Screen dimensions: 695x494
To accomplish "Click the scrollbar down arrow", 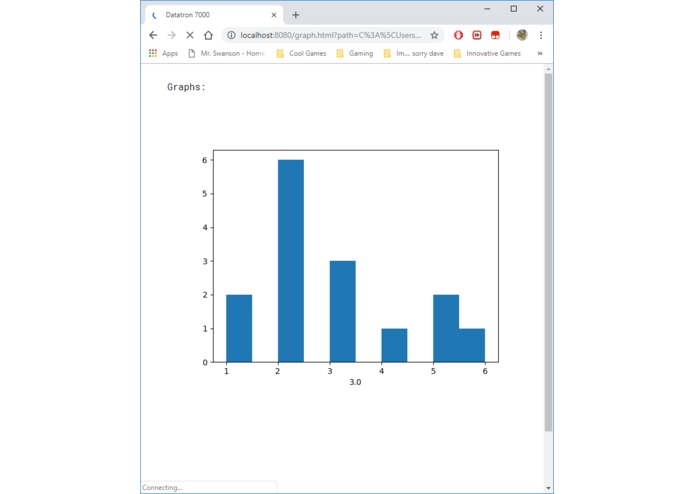I will (548, 488).
